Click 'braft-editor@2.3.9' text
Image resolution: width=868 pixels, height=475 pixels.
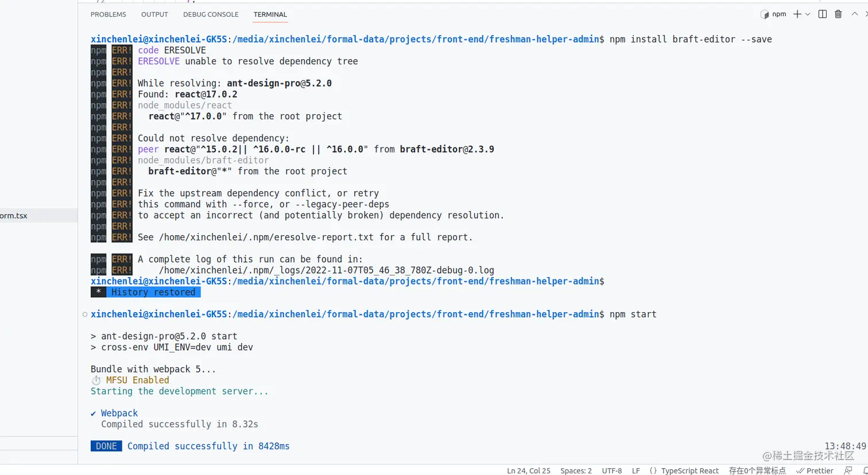447,149
